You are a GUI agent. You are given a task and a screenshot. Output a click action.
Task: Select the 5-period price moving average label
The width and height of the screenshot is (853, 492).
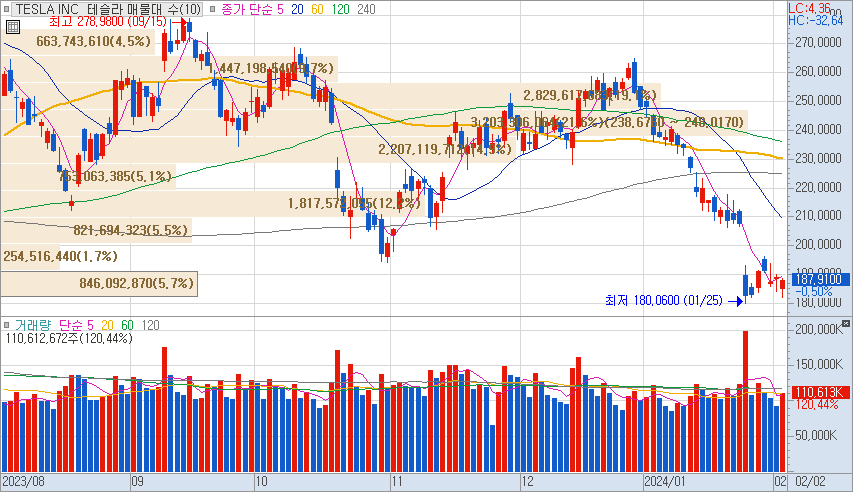(x=280, y=9)
